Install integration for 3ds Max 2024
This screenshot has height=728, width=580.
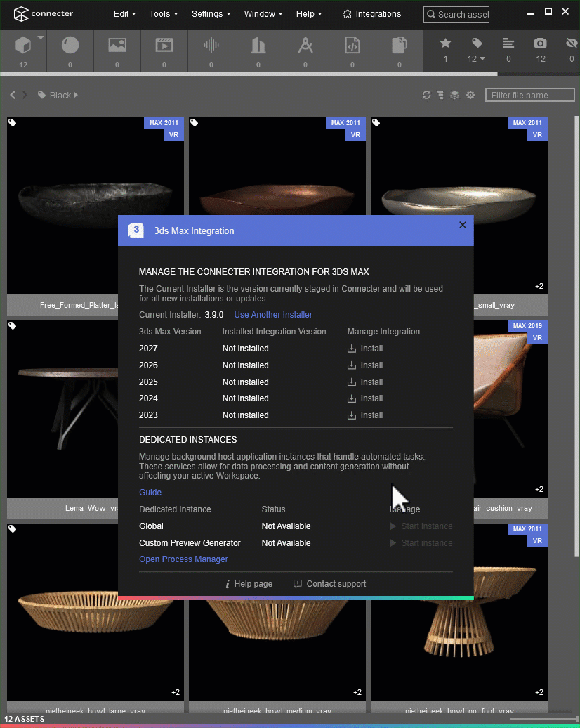365,398
